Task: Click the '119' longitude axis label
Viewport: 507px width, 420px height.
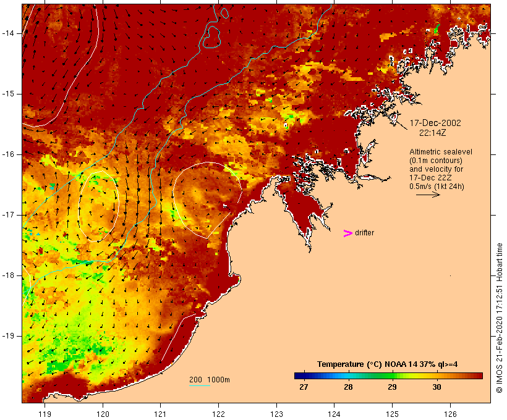Action: click(45, 414)
